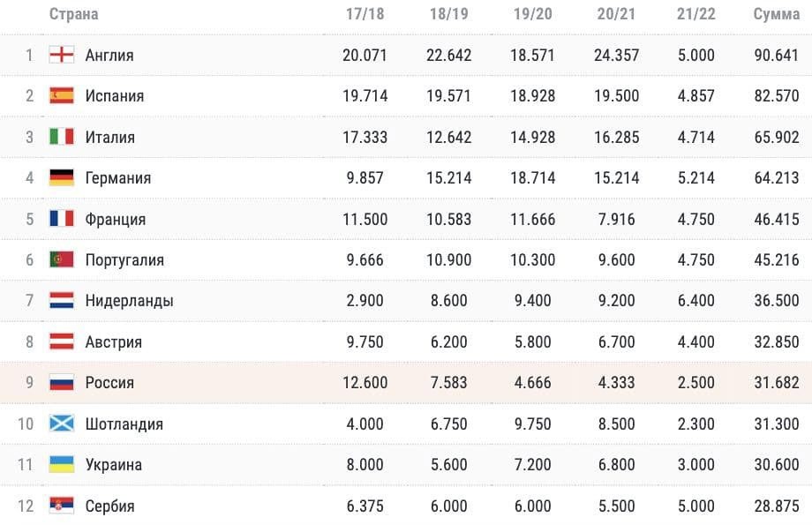
Task: Open the Англия country link
Action: [x=109, y=55]
